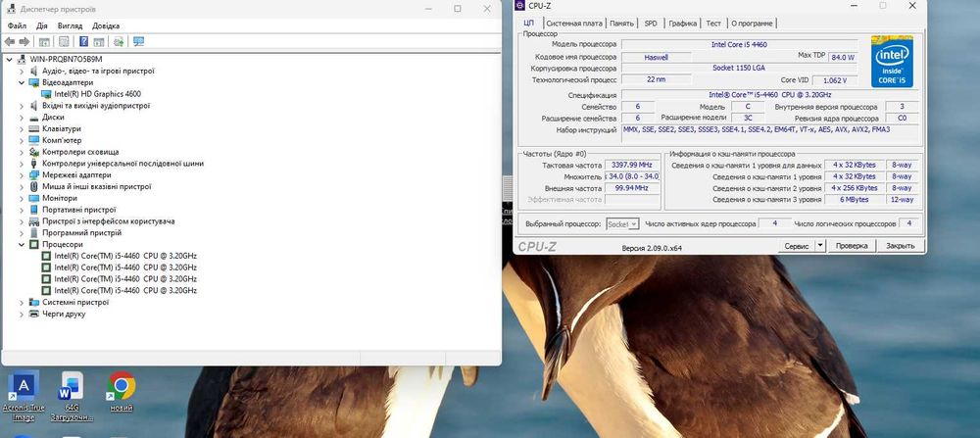Select the Миша й інші вказівні пристрої icon
Viewport: 980px width, 438px height.
point(34,187)
